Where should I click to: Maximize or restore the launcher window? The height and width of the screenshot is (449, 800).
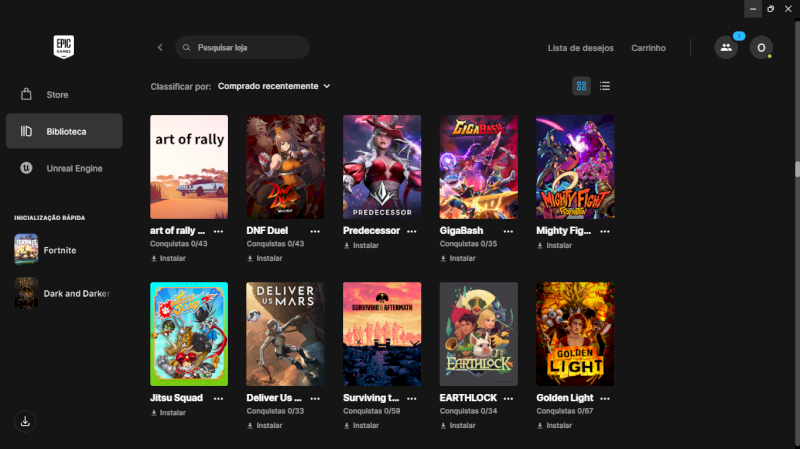click(770, 9)
